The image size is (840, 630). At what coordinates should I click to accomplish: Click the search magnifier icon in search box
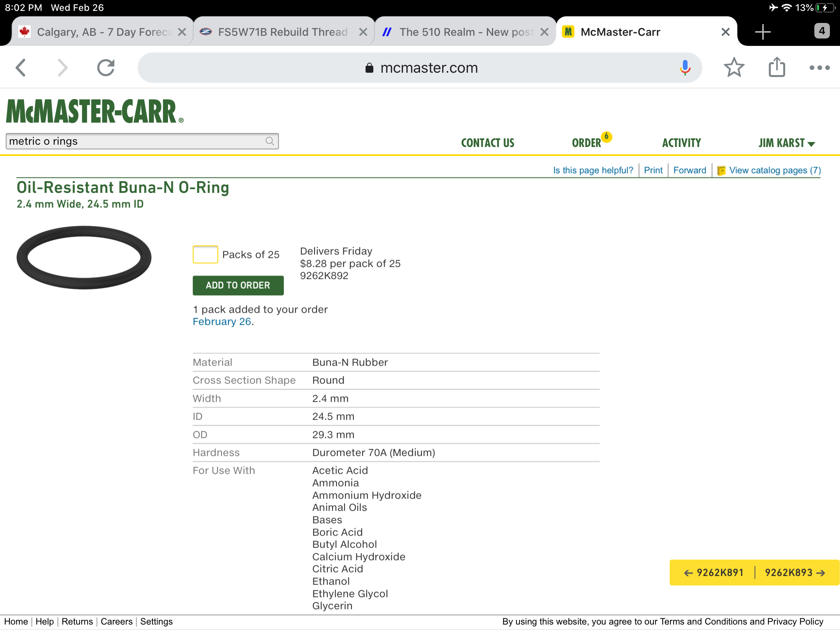[x=269, y=141]
